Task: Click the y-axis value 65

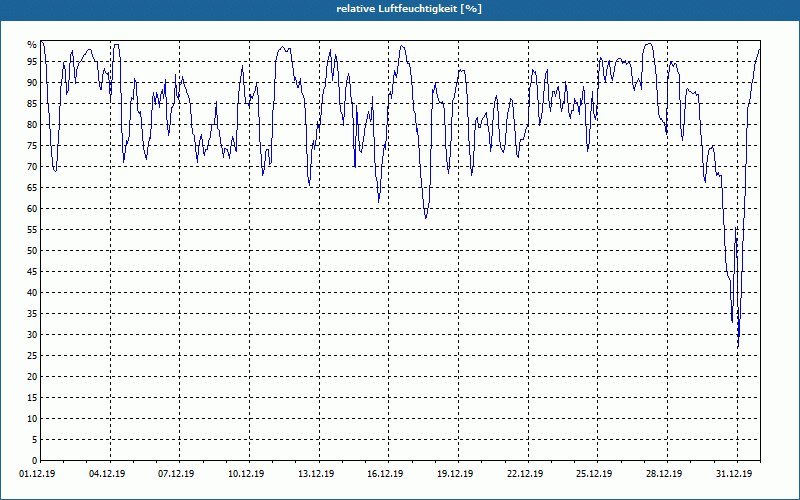Action: click(x=32, y=188)
